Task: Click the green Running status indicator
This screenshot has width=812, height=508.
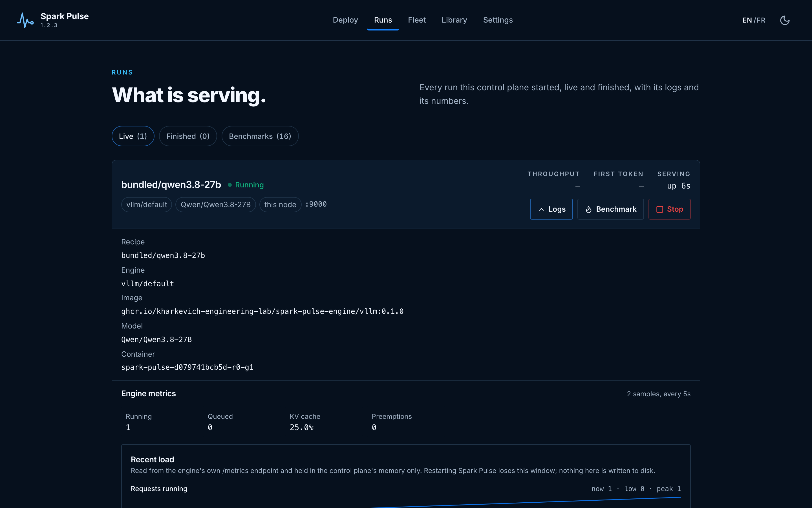Action: pos(246,185)
